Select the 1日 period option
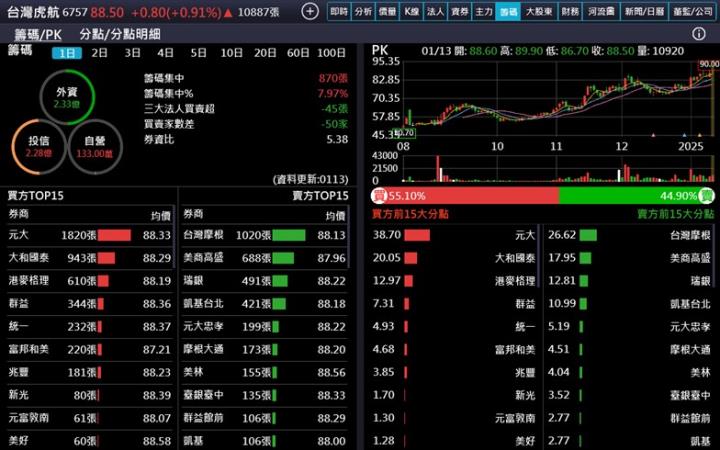This screenshot has height=450, width=720. pos(67,53)
